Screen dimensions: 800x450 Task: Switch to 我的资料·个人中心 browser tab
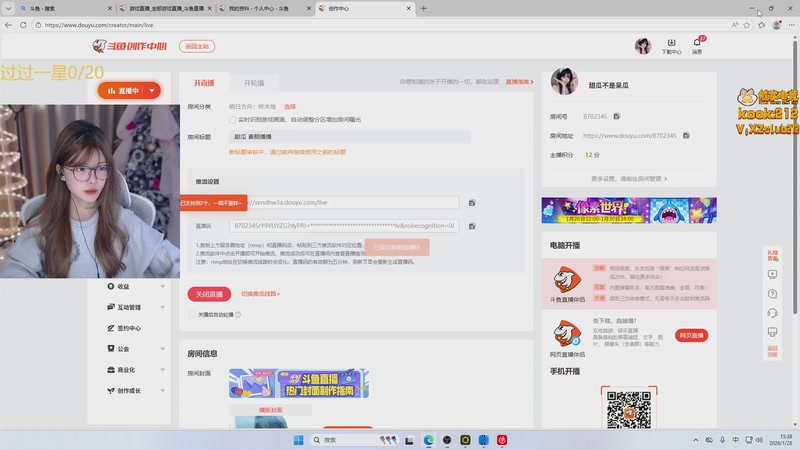(x=264, y=8)
